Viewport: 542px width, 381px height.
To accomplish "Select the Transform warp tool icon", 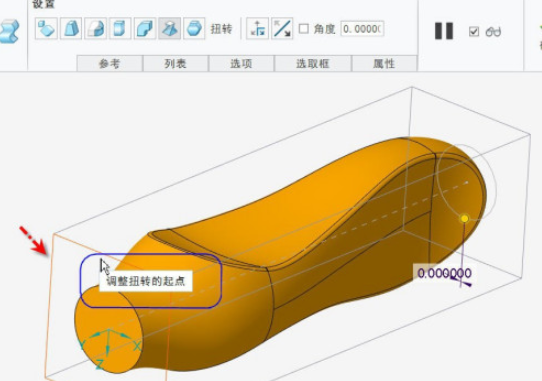I will point(46,28).
